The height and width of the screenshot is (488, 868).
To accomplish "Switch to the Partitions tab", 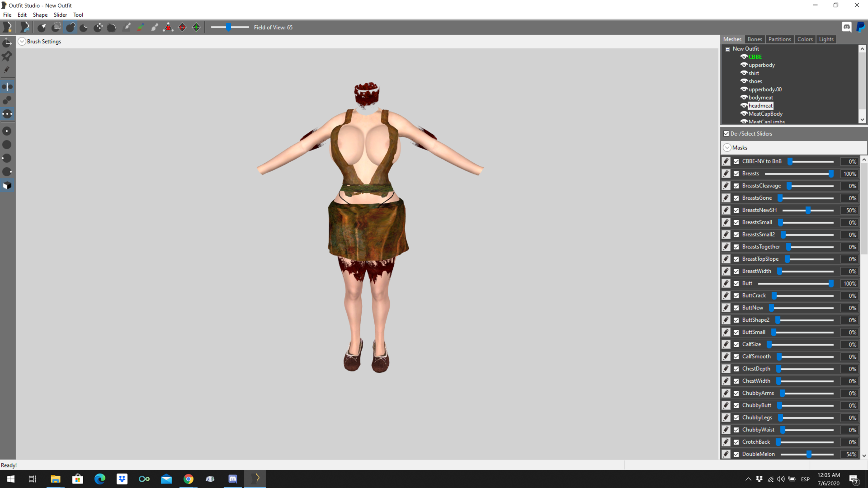I will pos(779,39).
